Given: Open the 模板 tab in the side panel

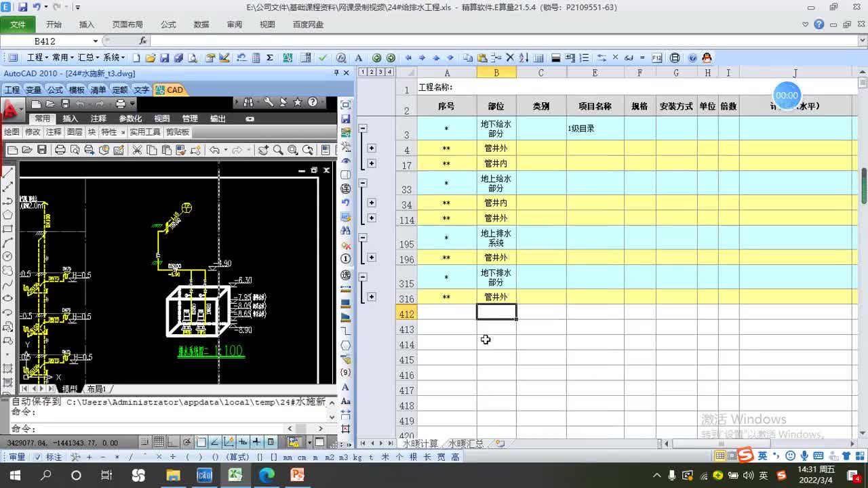Looking at the screenshot, I should [x=77, y=89].
